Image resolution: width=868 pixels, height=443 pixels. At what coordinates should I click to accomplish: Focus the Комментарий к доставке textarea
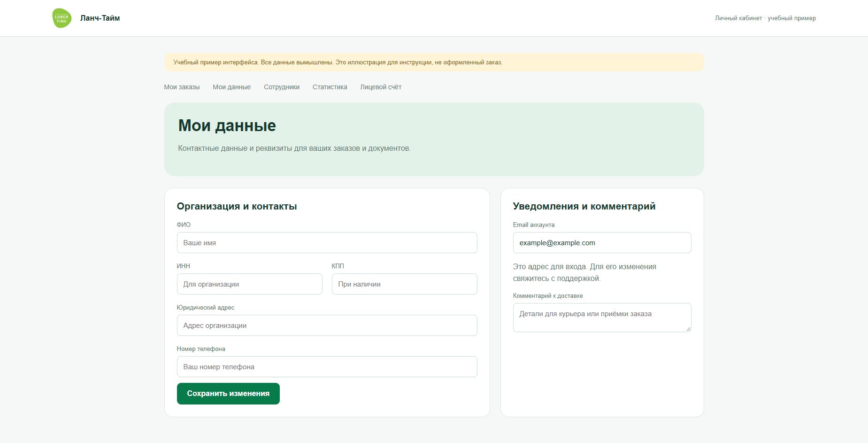[602, 318]
